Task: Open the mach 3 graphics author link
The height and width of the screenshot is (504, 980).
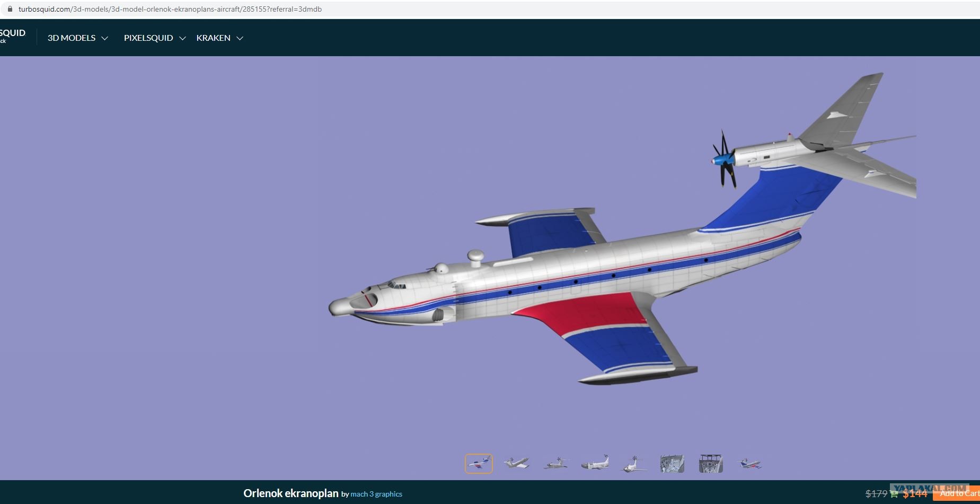Action: point(376,494)
